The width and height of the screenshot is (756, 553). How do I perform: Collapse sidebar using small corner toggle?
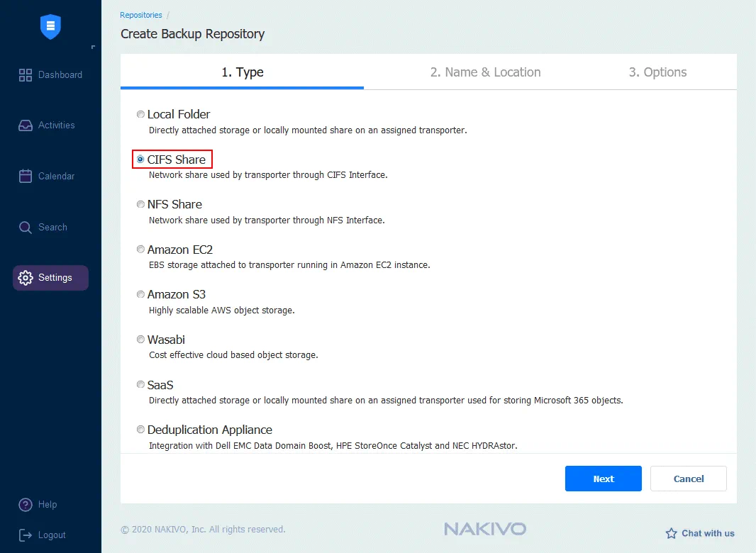pos(93,47)
